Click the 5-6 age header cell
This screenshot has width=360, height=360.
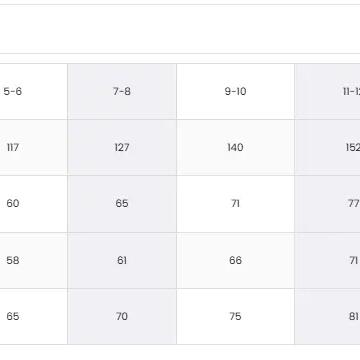pos(33,91)
